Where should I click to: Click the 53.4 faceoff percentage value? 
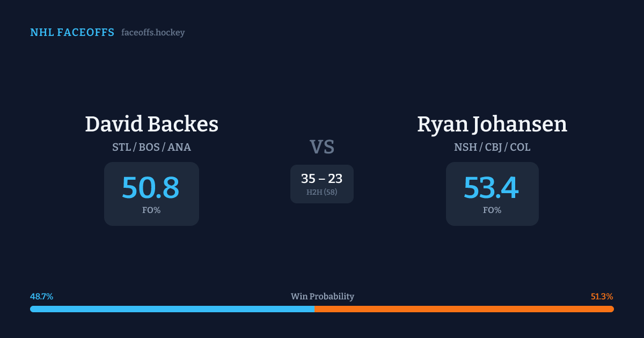click(492, 188)
